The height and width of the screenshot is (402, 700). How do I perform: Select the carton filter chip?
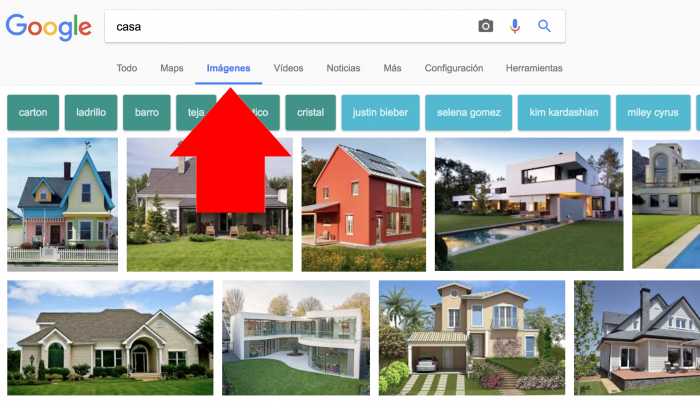[33, 113]
